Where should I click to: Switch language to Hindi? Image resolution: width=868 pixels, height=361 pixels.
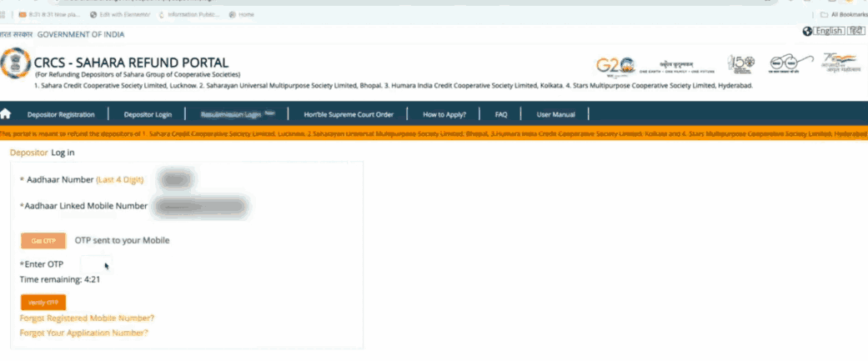click(855, 31)
